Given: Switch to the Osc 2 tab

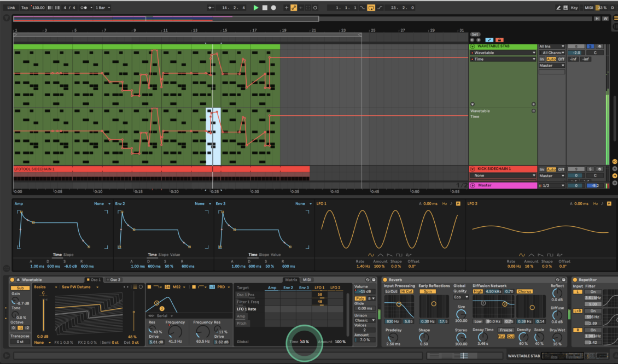Looking at the screenshot, I should point(114,280).
